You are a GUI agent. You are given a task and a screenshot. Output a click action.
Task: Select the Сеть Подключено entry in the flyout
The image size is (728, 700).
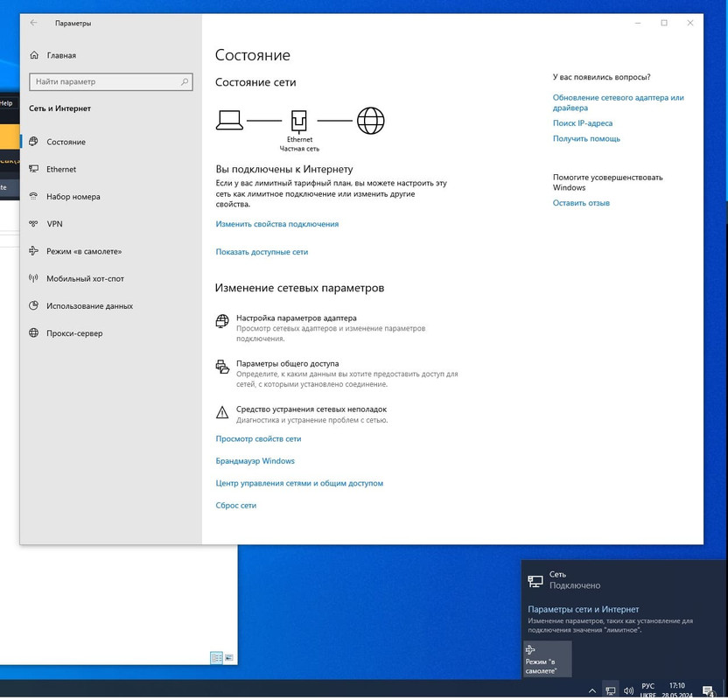coord(624,581)
